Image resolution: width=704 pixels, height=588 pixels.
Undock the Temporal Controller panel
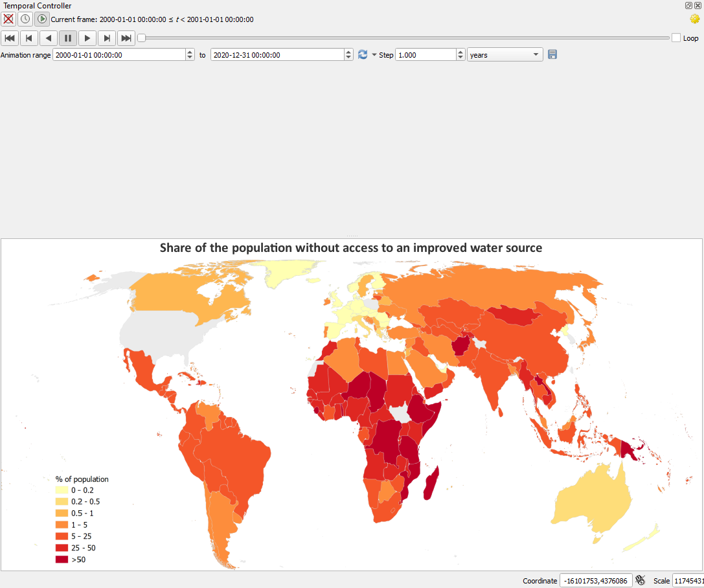(688, 5)
